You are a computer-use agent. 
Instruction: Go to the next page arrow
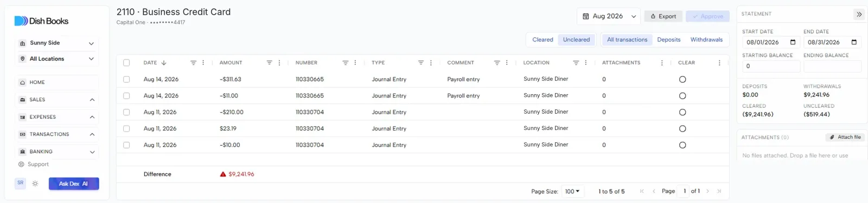pyautogui.click(x=708, y=191)
